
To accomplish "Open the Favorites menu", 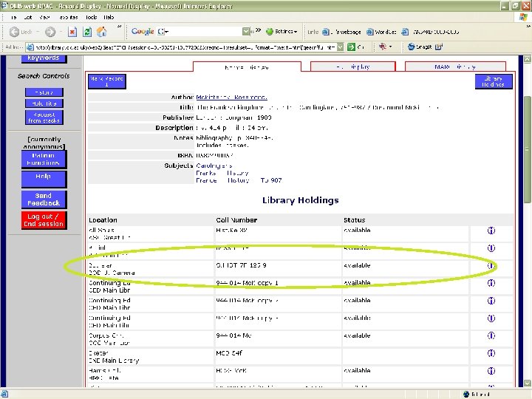I will (x=69, y=17).
